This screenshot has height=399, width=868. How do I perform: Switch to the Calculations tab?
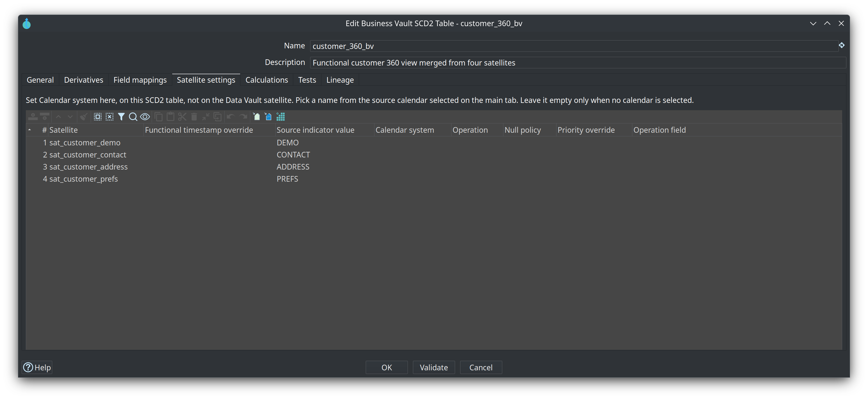click(x=267, y=80)
